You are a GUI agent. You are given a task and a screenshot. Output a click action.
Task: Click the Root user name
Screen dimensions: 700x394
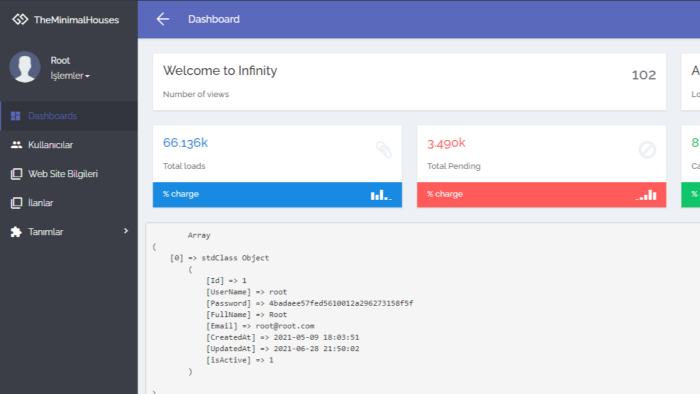click(60, 60)
